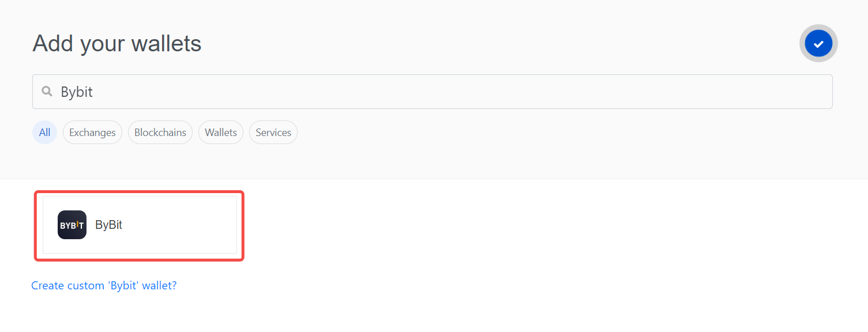
Task: Click the ByBit logo icon
Action: (72, 225)
